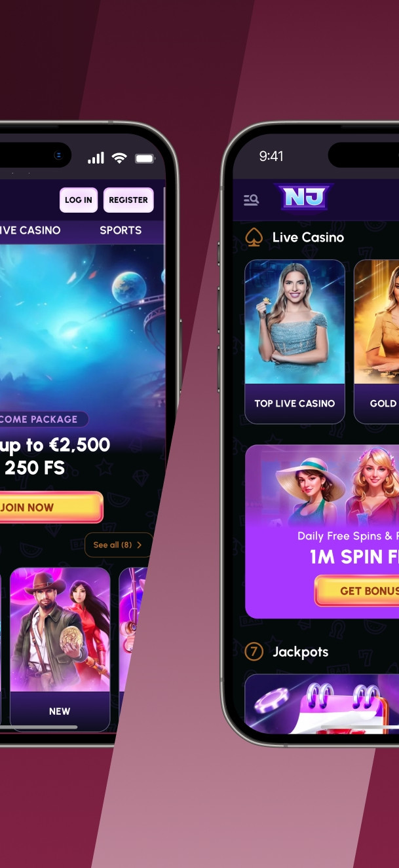Open the TOP LIVE CASINO card

pyautogui.click(x=295, y=342)
